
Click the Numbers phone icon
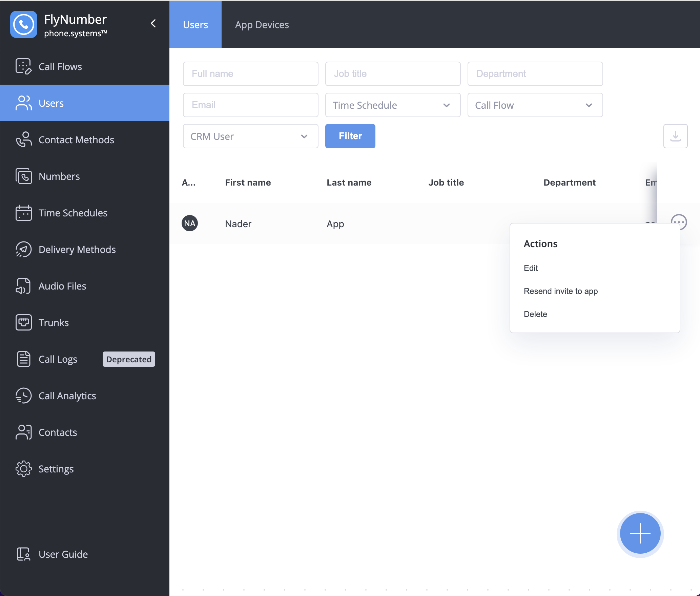23,176
